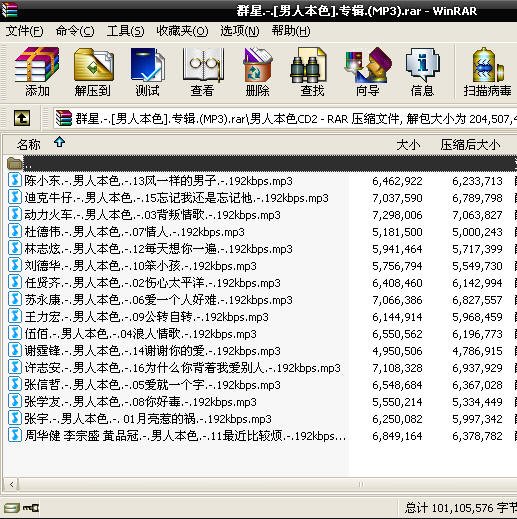The image size is (517, 519).
Task: Click status bar total 总计 101,105,576
Action: [461, 508]
